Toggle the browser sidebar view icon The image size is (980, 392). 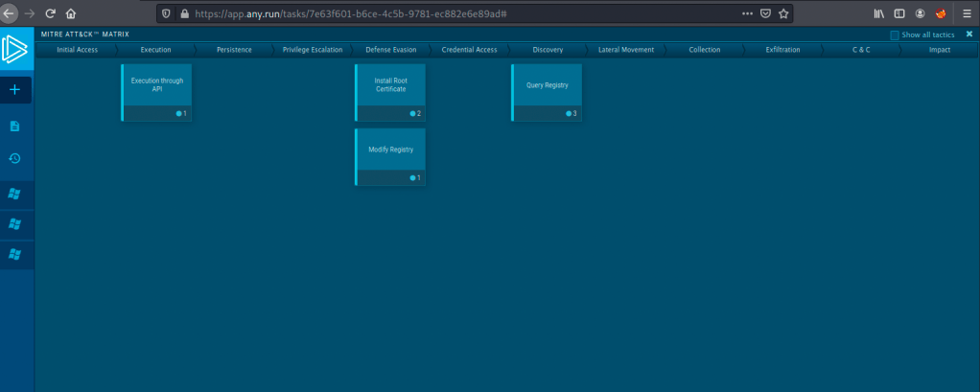(899, 13)
